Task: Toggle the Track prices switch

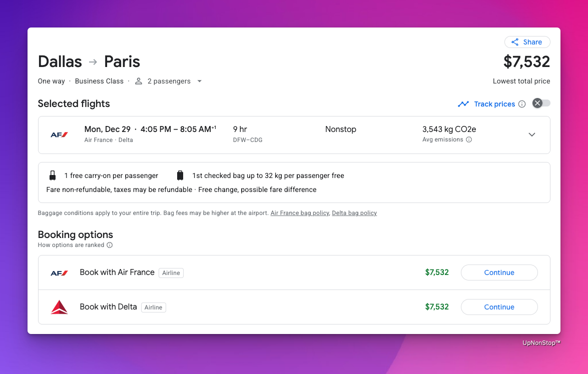Action: (541, 103)
